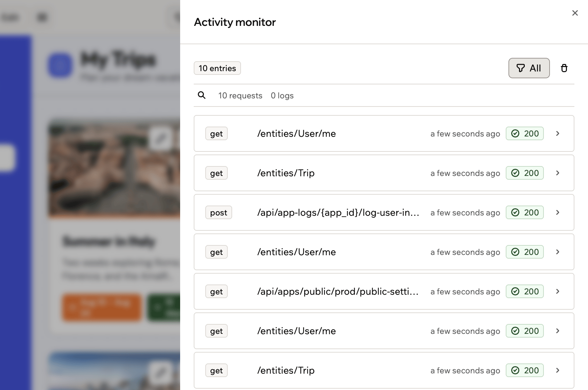This screenshot has height=390, width=588.
Task: Close the Activity monitor panel
Action: pos(575,13)
